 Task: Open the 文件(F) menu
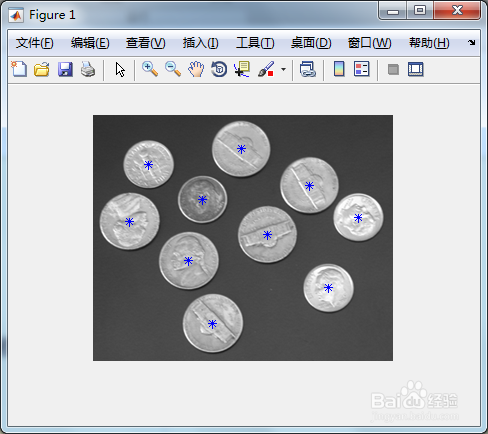pyautogui.click(x=34, y=43)
